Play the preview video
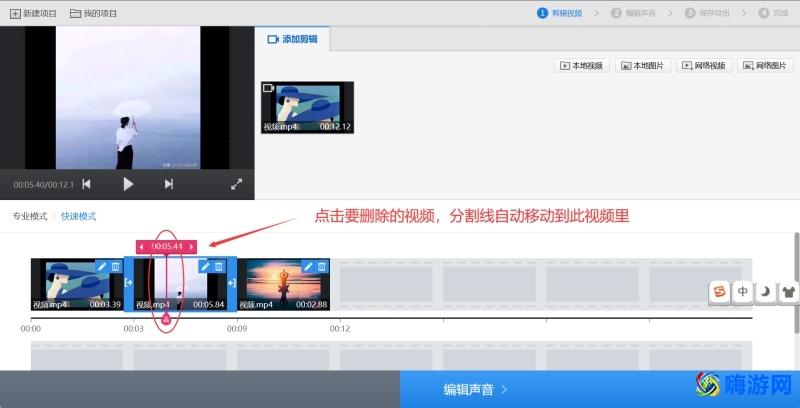This screenshot has width=800, height=408. tap(128, 184)
